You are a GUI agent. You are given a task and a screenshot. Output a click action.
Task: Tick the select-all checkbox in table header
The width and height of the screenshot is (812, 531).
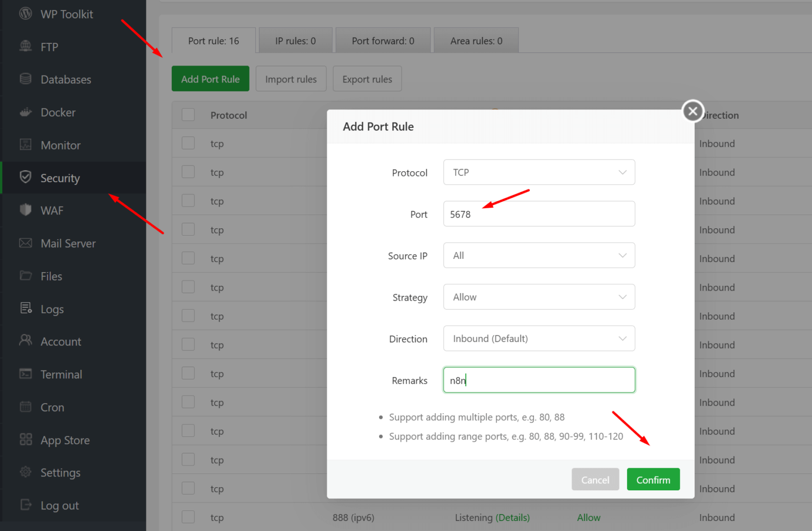tap(188, 115)
